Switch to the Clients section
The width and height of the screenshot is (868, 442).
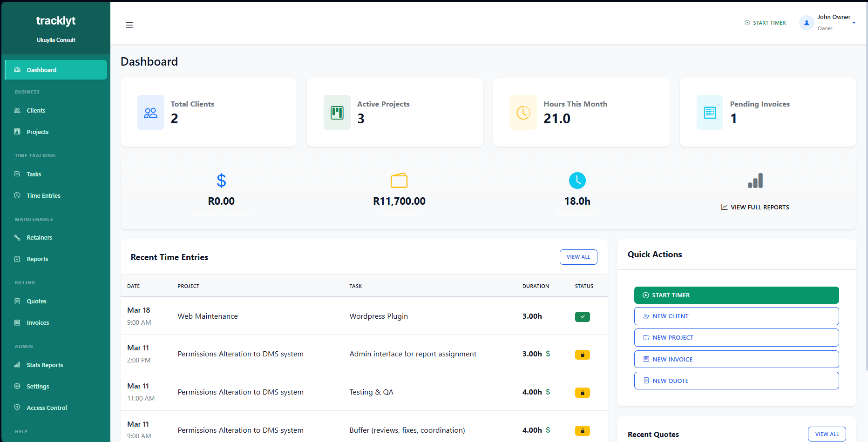point(36,110)
